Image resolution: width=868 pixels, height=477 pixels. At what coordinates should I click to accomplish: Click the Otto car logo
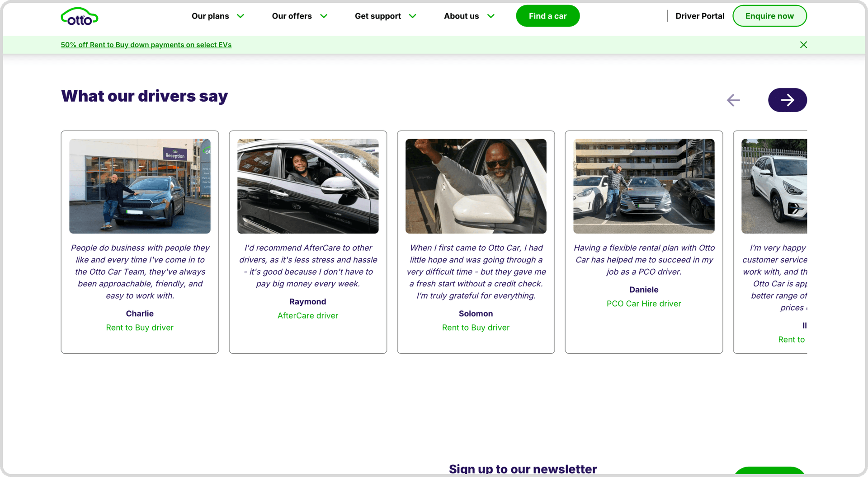80,16
